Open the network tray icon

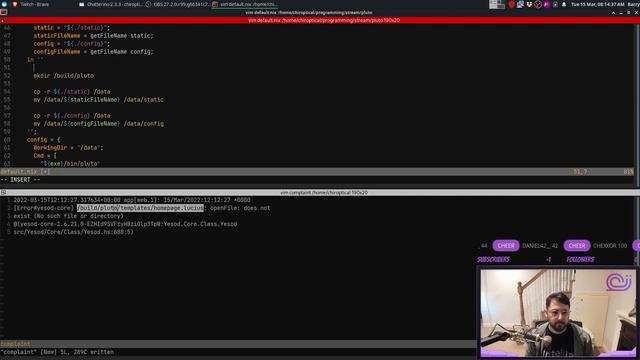point(520,4)
